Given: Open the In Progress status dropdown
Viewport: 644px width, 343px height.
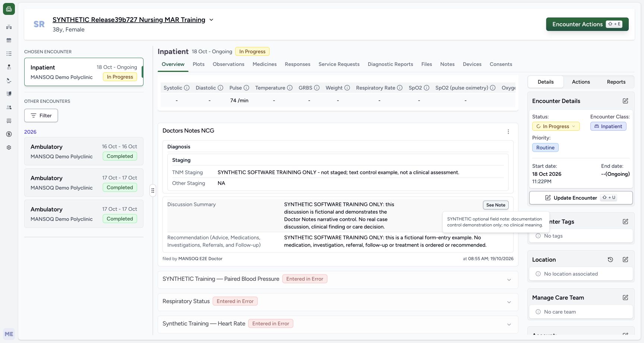Looking at the screenshot, I should (x=556, y=126).
